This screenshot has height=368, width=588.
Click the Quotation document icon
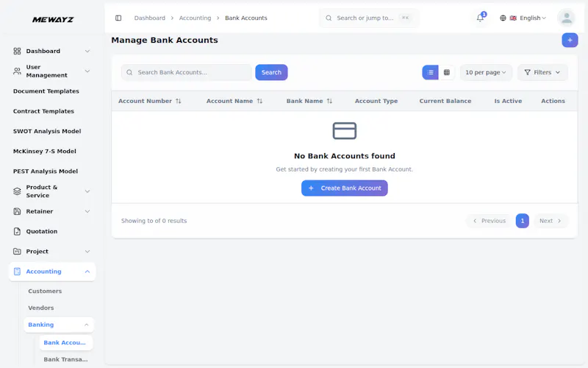click(x=17, y=231)
